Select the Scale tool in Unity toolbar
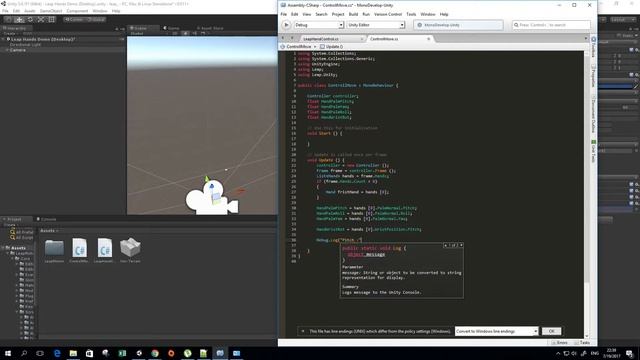Screen dimensions: 640x360 click(41, 20)
